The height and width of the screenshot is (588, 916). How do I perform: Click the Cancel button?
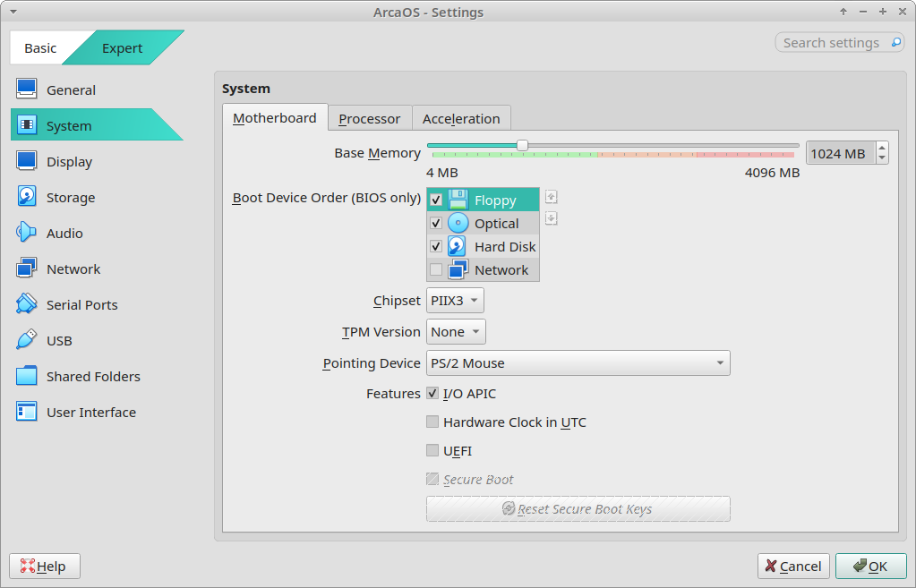[x=793, y=566]
